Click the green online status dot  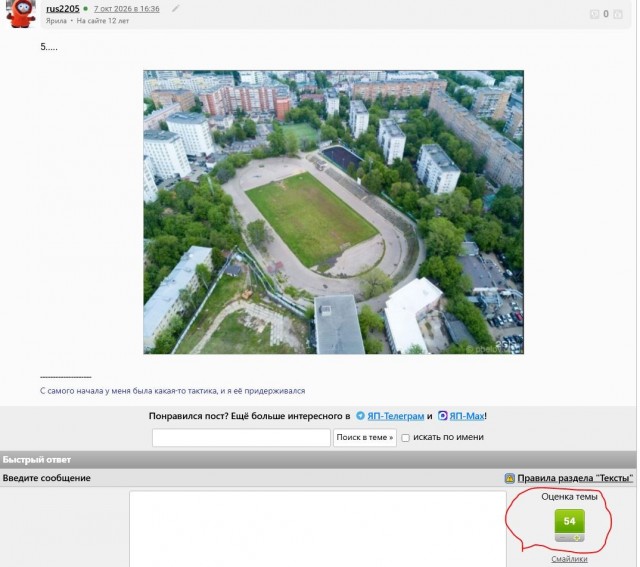pos(85,9)
